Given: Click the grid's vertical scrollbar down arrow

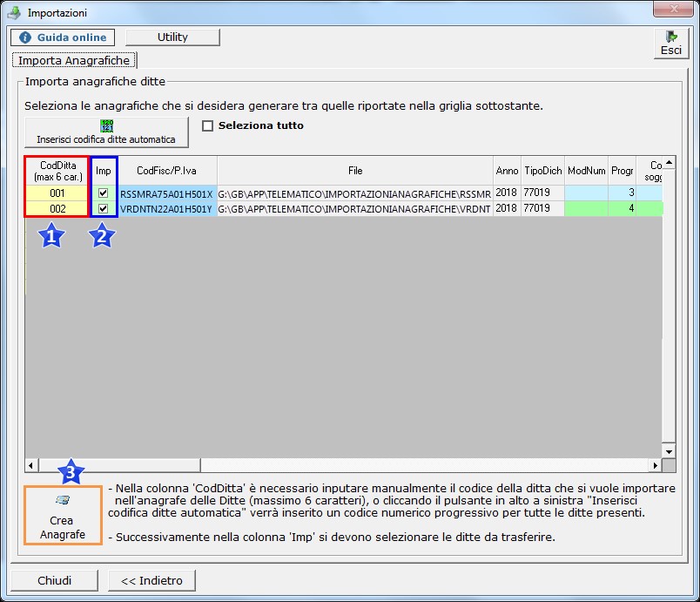Looking at the screenshot, I should [x=669, y=451].
